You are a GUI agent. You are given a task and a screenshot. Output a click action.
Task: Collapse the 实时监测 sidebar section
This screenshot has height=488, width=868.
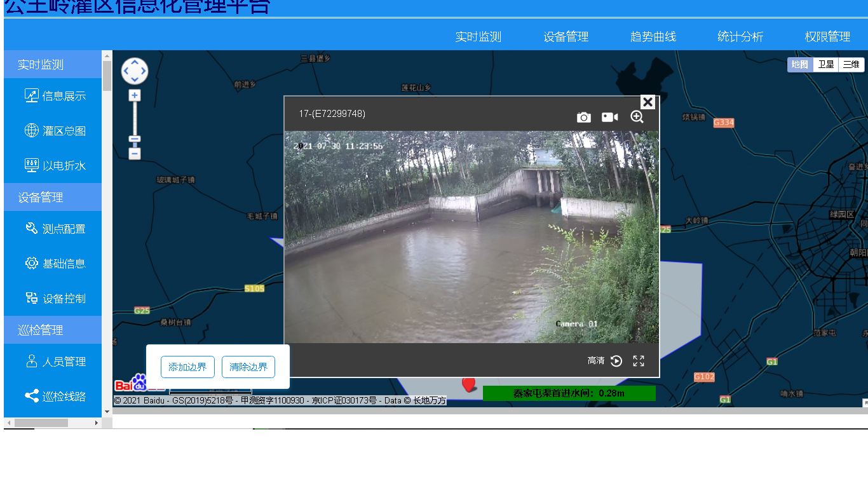point(53,65)
